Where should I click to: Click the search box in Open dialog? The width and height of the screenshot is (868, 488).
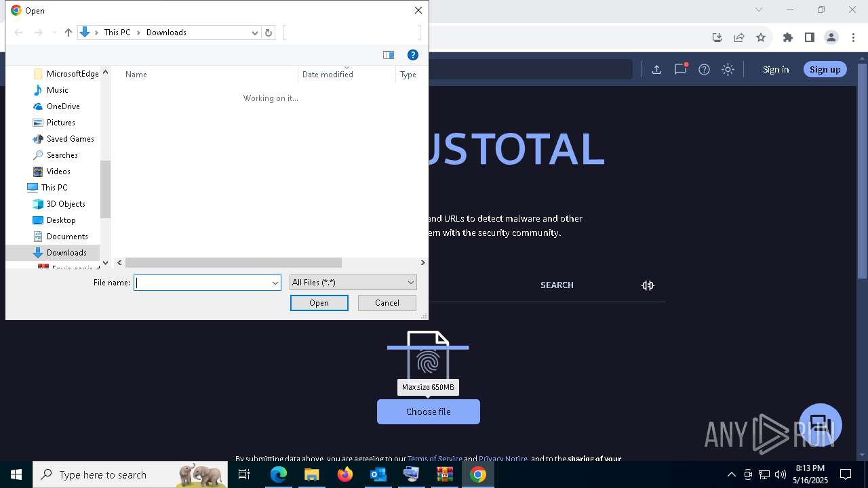point(352,33)
